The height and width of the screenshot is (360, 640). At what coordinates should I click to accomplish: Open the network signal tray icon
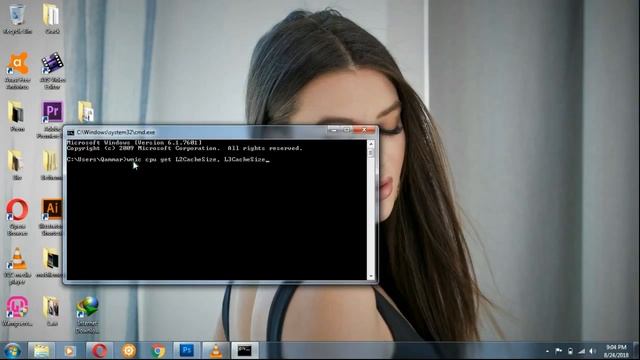tap(582, 351)
